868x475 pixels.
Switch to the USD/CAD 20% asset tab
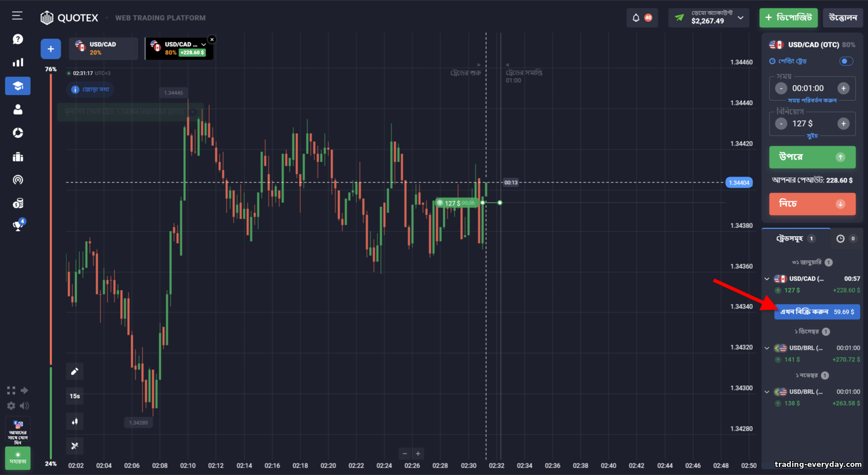click(x=104, y=49)
